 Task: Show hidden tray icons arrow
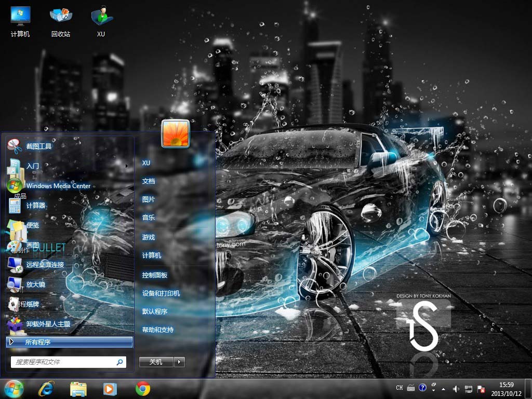tap(443, 389)
